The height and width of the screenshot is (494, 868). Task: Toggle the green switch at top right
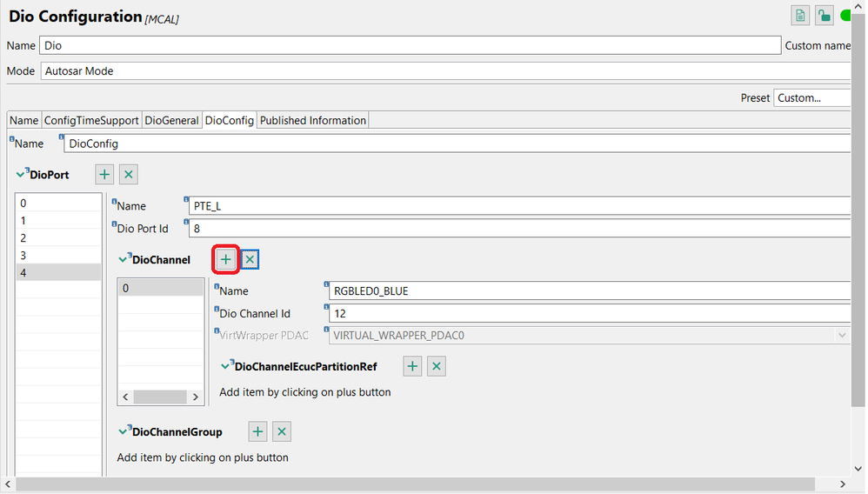click(845, 16)
